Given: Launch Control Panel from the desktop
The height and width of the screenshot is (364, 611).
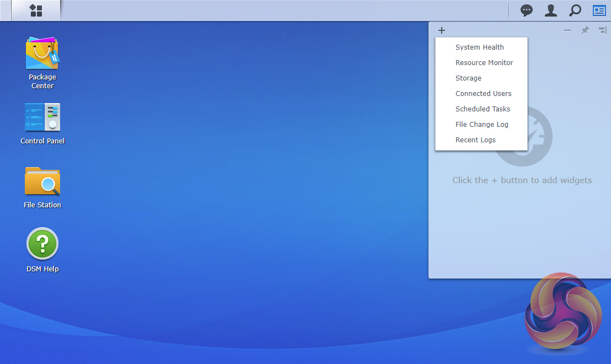Looking at the screenshot, I should 42,124.
